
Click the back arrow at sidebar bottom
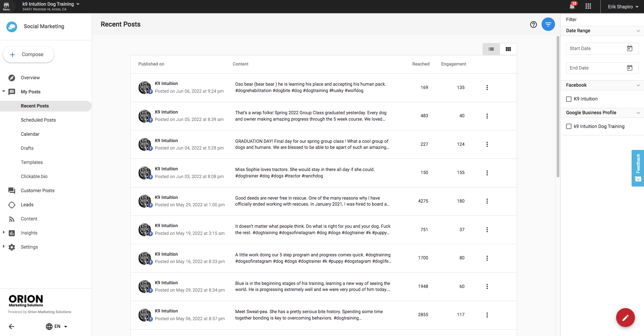coord(11,327)
